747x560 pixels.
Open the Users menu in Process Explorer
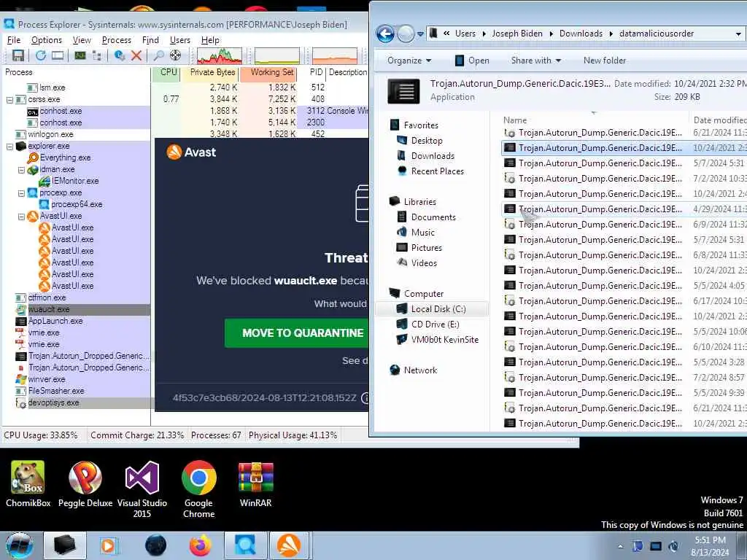point(180,40)
